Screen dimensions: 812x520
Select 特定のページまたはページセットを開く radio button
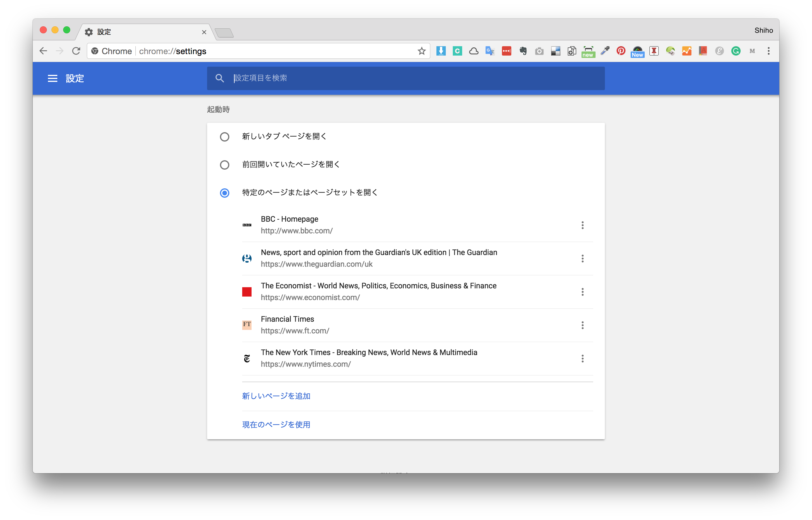coord(225,193)
